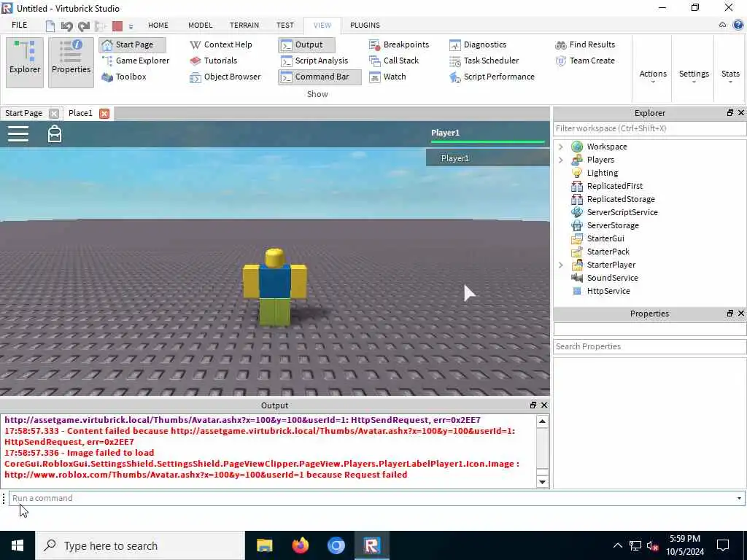Switch to the PLUGINS ribbon tab
The width and height of the screenshot is (747, 560).
coord(365,26)
